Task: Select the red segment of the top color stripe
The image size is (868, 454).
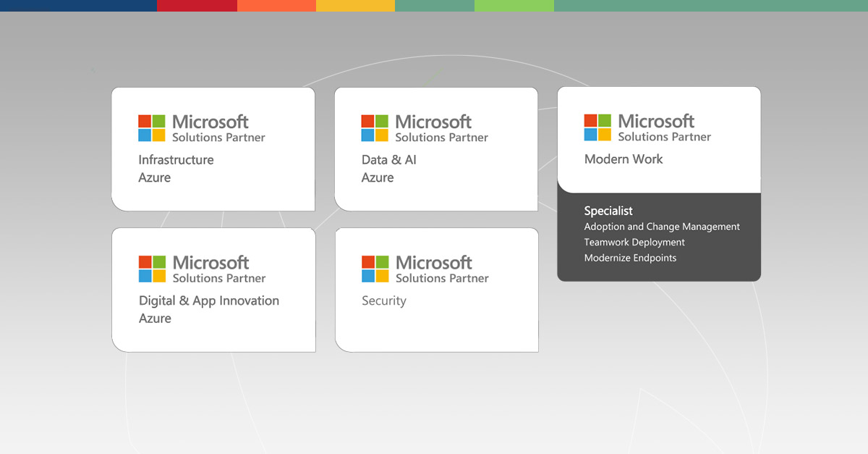Action: coord(197,4)
